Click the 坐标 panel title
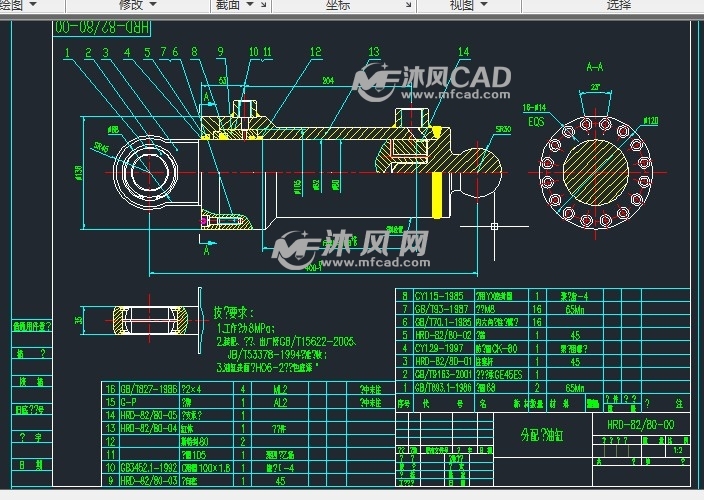This screenshot has height=500, width=704. click(x=338, y=5)
